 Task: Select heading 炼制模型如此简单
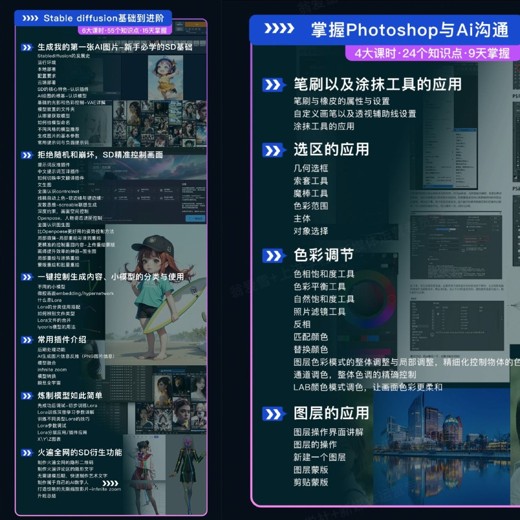click(x=70, y=396)
